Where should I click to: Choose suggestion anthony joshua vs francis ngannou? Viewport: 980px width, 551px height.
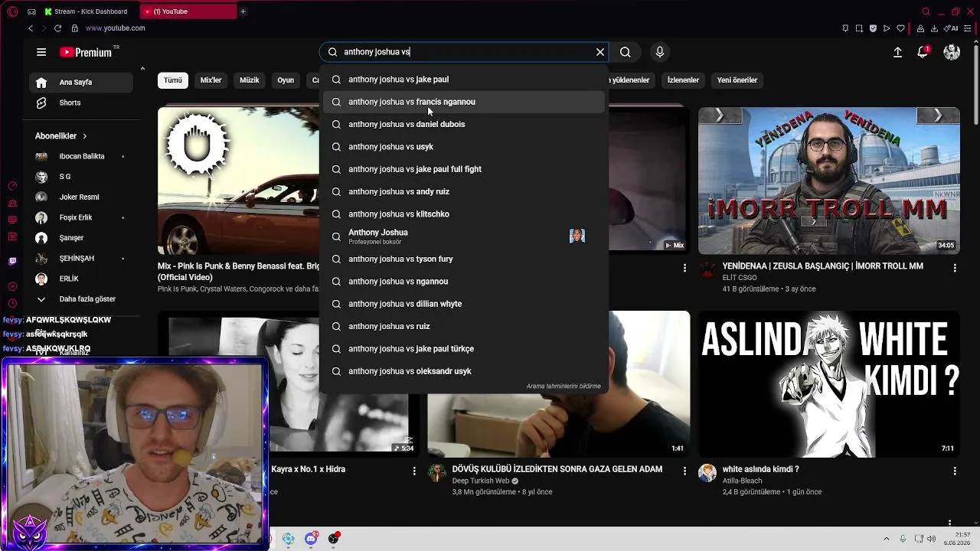point(464,102)
